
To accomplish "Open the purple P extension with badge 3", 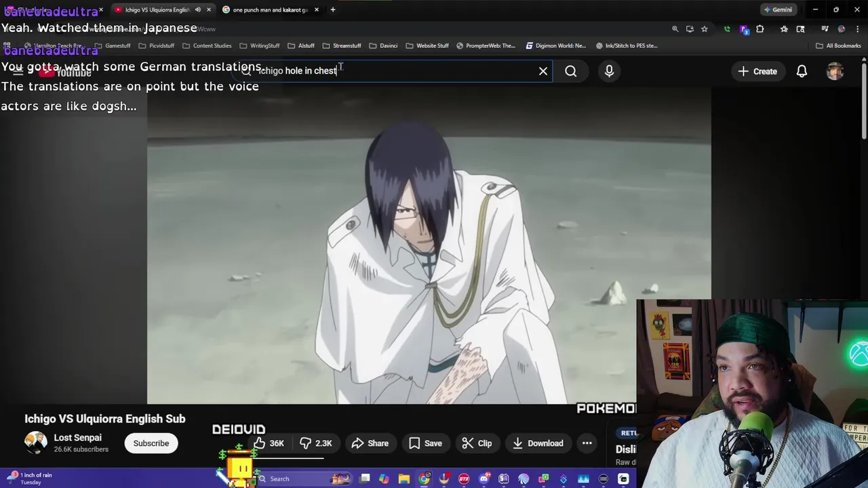I will [x=744, y=29].
